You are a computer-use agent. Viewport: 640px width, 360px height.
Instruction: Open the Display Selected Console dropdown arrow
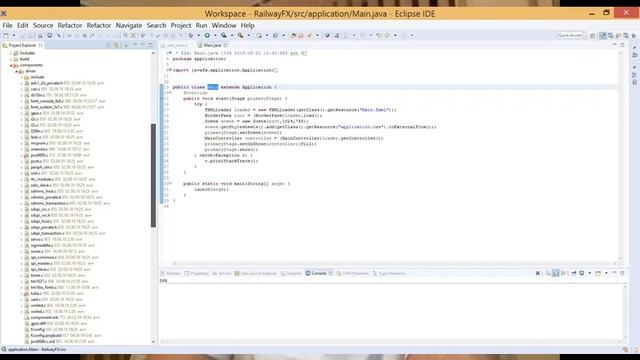(x=590, y=273)
